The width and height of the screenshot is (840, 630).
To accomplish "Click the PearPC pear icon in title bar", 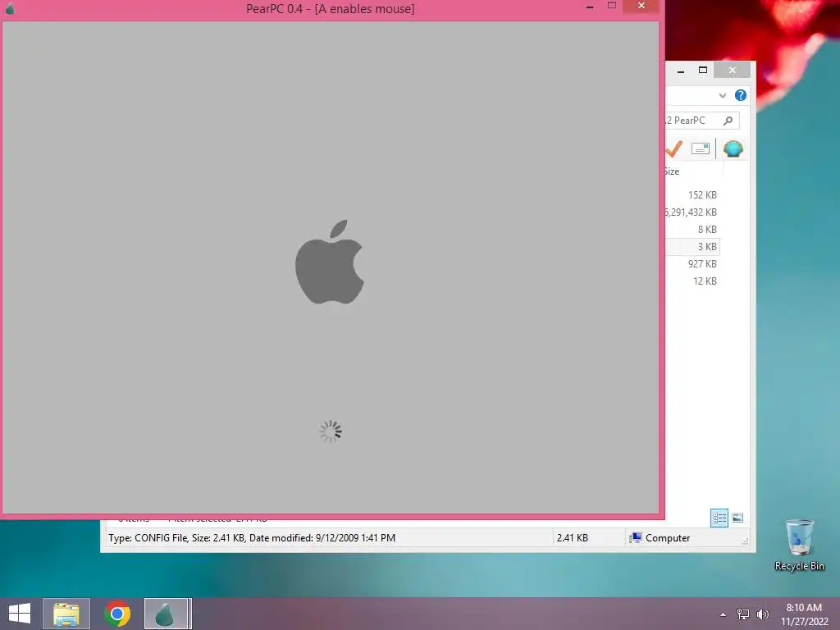I will click(10, 8).
